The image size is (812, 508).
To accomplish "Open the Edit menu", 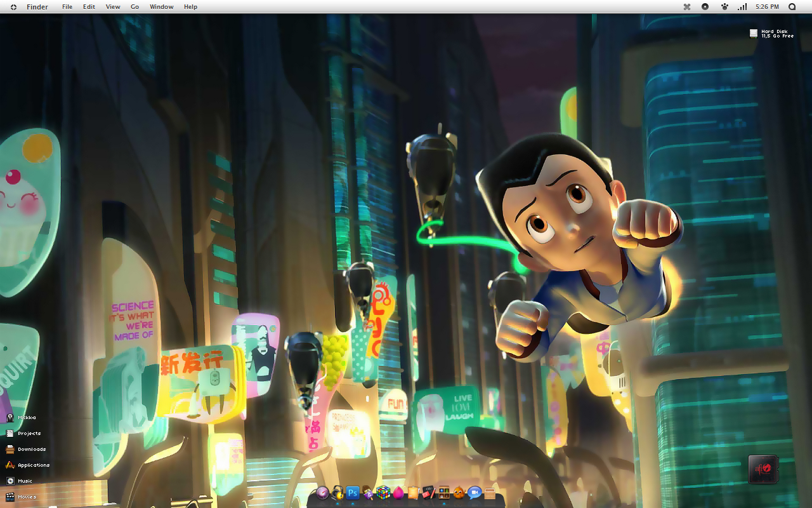I will [x=89, y=7].
